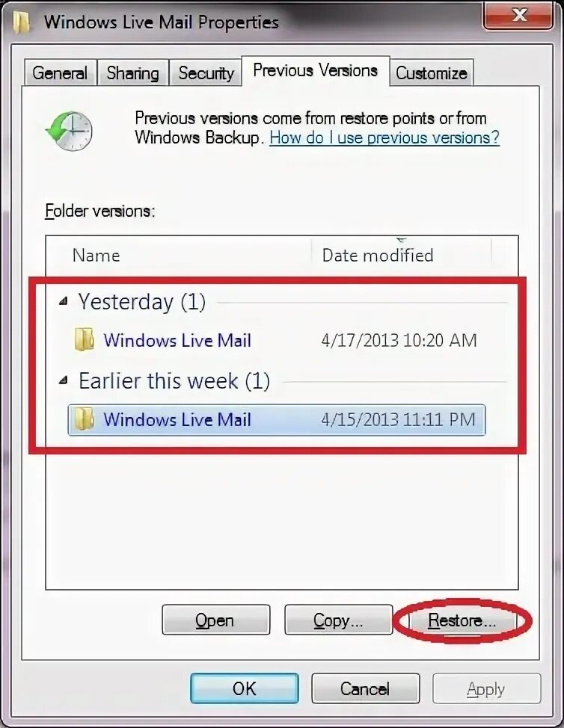Click the folder icon in the title bar

[21, 22]
